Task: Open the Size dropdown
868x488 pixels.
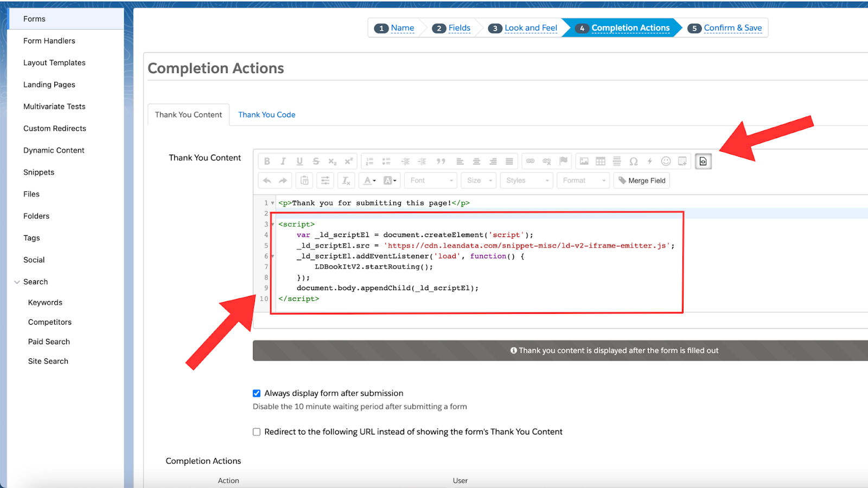Action: click(479, 181)
